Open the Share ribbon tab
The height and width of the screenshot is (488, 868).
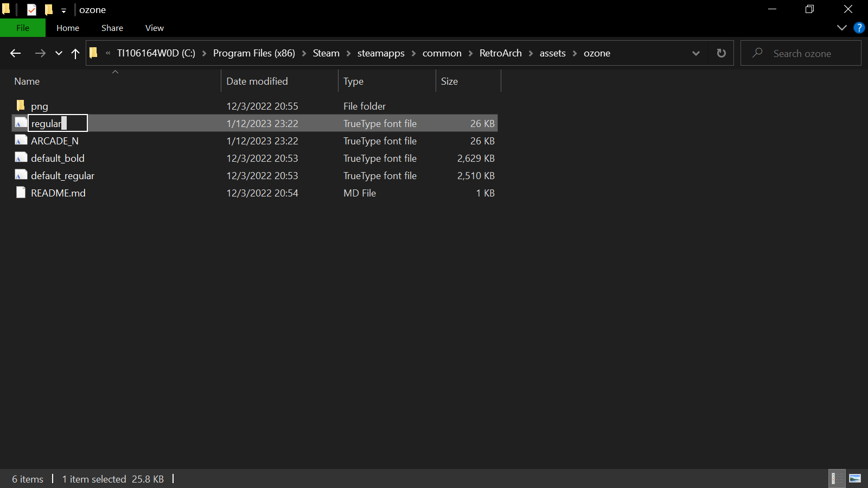[x=112, y=28]
